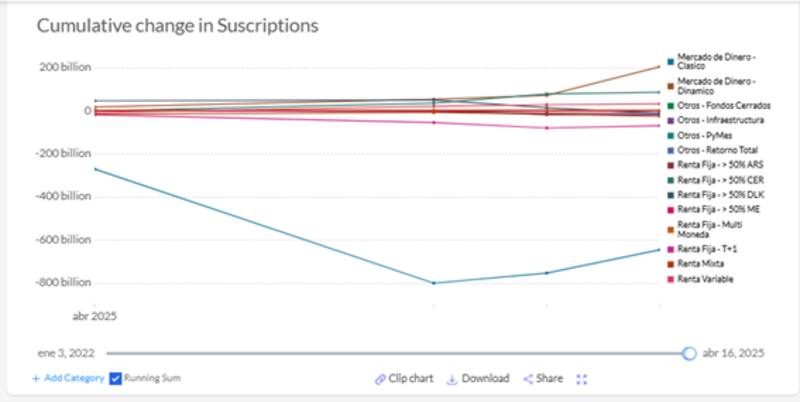Click Mercado de Dinero - Dinamico legend item
Viewport: 800px width, 402px height.
click(x=714, y=85)
